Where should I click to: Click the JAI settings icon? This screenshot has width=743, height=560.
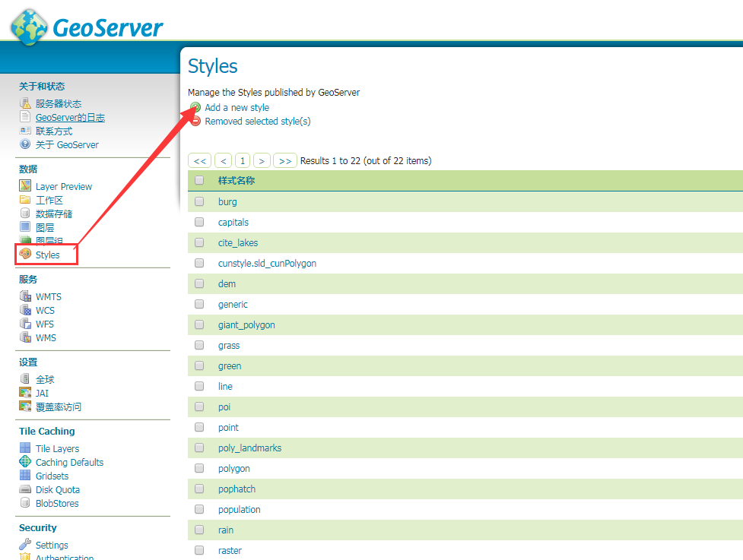point(25,392)
